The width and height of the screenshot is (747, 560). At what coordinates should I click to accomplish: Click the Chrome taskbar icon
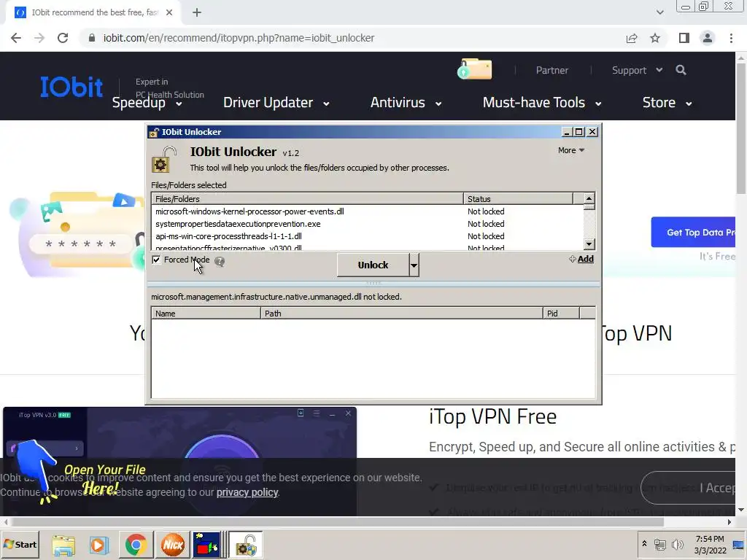(136, 545)
